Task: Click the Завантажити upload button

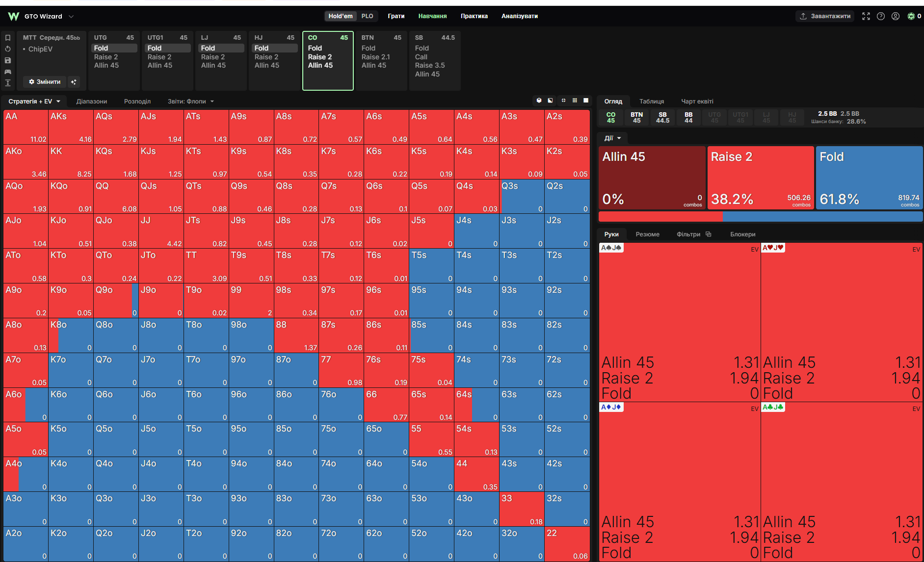Action: point(825,16)
